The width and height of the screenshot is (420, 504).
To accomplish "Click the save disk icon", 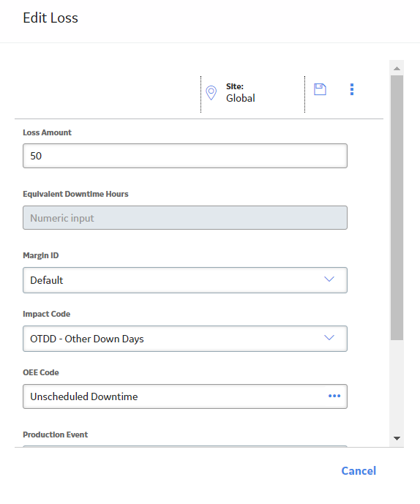I will coord(320,89).
